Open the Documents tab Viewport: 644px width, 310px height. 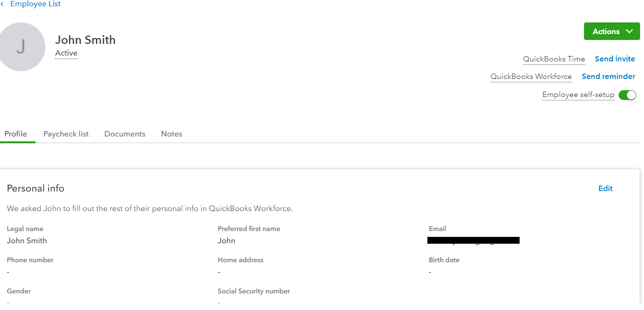click(125, 134)
